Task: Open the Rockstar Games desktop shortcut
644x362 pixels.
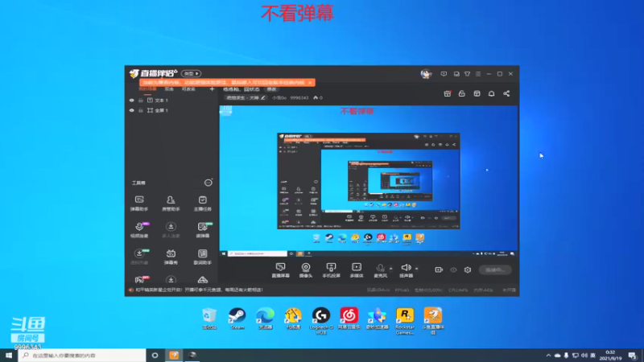Action: click(405, 321)
